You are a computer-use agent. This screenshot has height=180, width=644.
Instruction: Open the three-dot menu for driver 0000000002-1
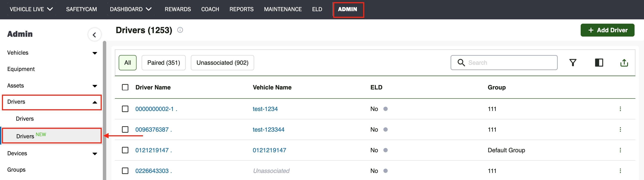620,109
